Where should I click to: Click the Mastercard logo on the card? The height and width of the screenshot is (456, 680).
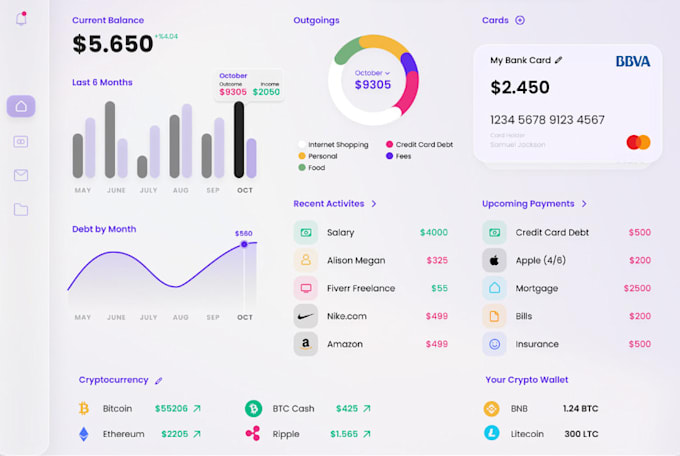(638, 142)
